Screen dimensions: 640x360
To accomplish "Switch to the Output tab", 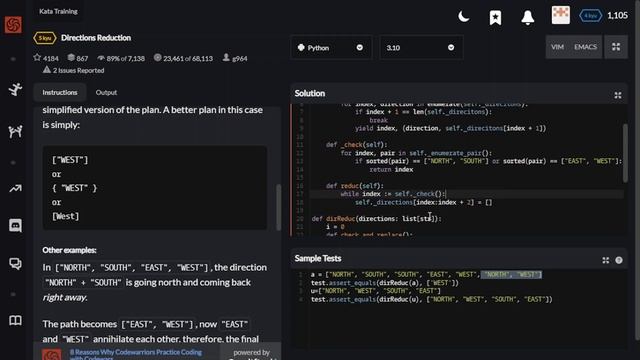I will coord(106,92).
